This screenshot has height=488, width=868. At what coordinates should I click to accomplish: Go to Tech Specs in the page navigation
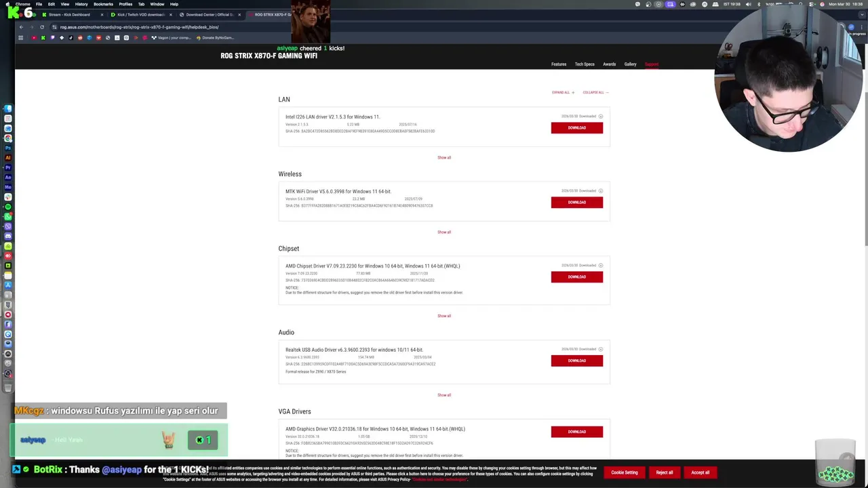click(585, 64)
